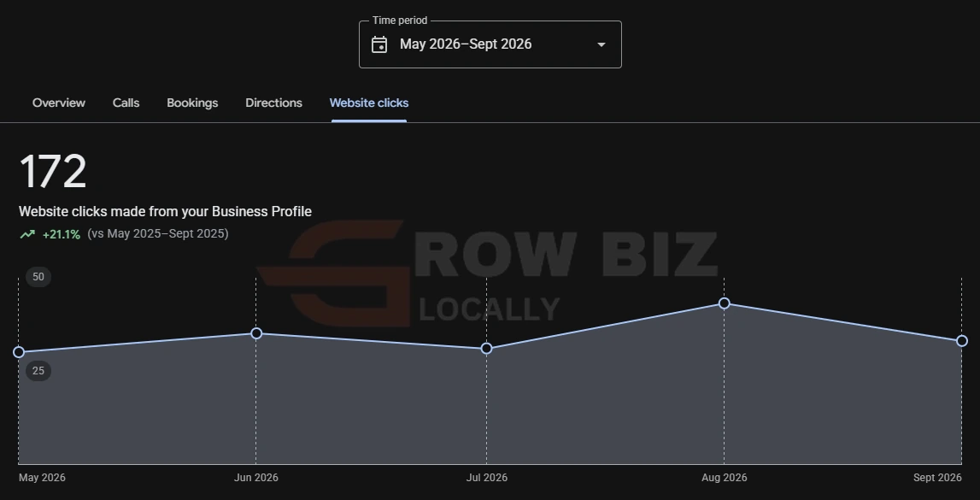The image size is (980, 500).
Task: Open the Directions tab
Action: pyautogui.click(x=273, y=103)
